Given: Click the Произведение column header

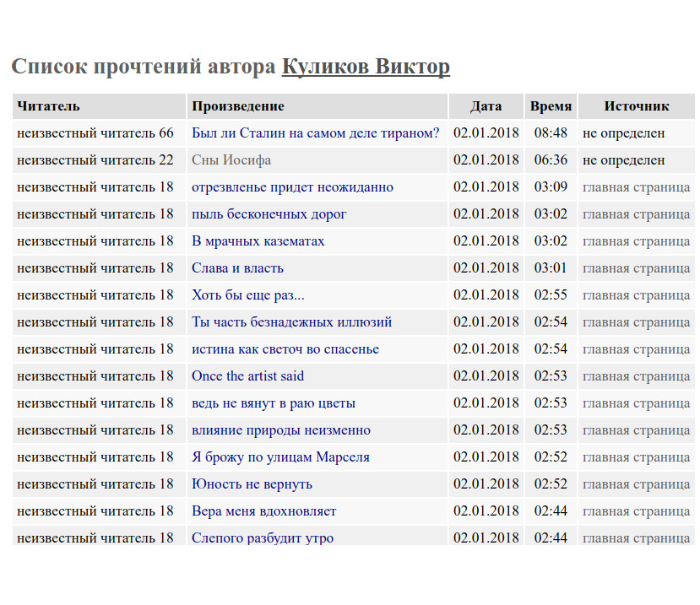Looking at the screenshot, I should coord(317,106).
